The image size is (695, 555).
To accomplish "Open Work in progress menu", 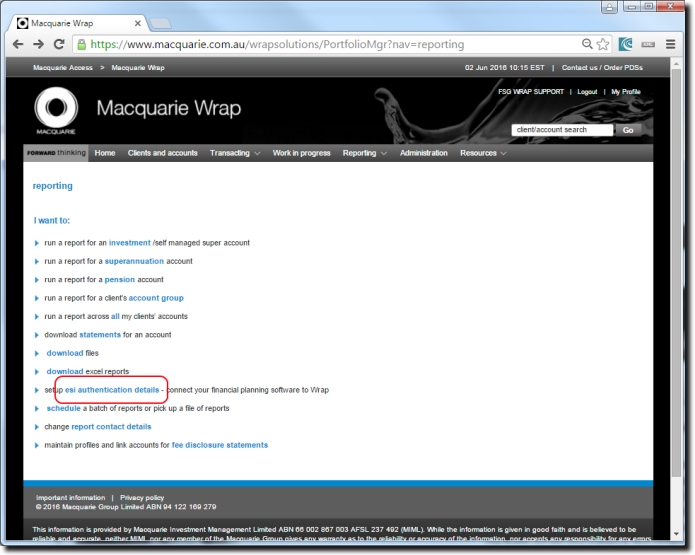I will pos(301,153).
